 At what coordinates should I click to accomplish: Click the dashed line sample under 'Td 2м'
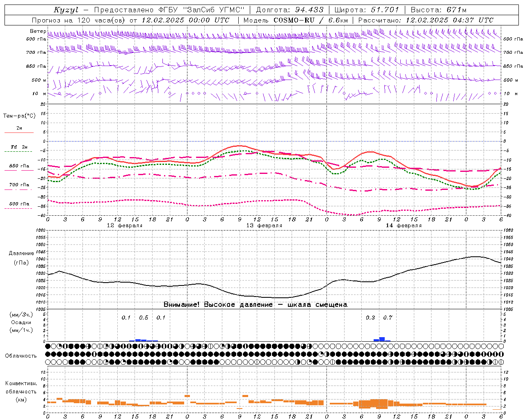point(18,152)
